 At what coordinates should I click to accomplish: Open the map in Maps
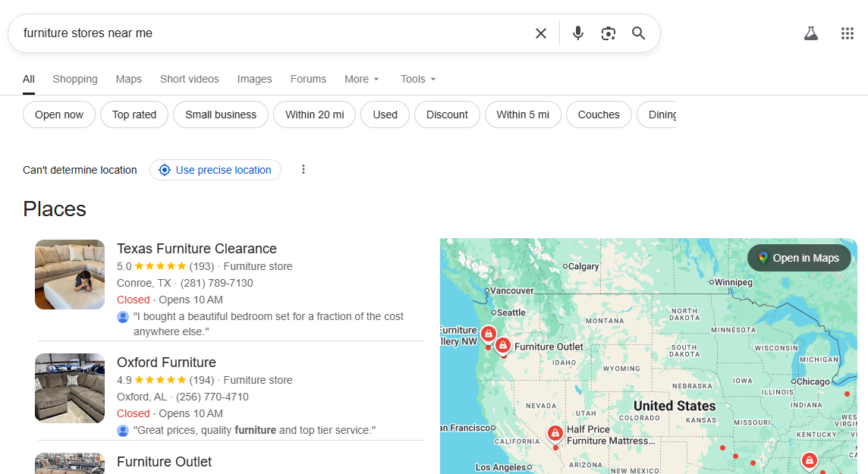tap(799, 258)
